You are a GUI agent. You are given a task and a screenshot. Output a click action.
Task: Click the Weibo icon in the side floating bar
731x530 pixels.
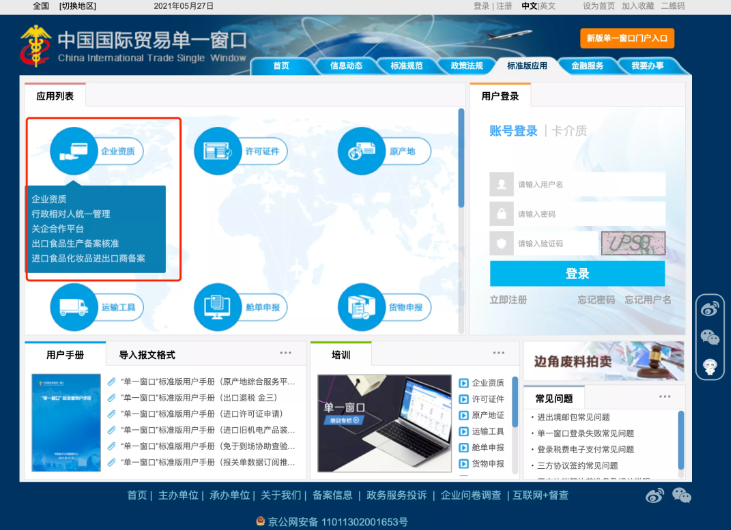click(x=710, y=308)
